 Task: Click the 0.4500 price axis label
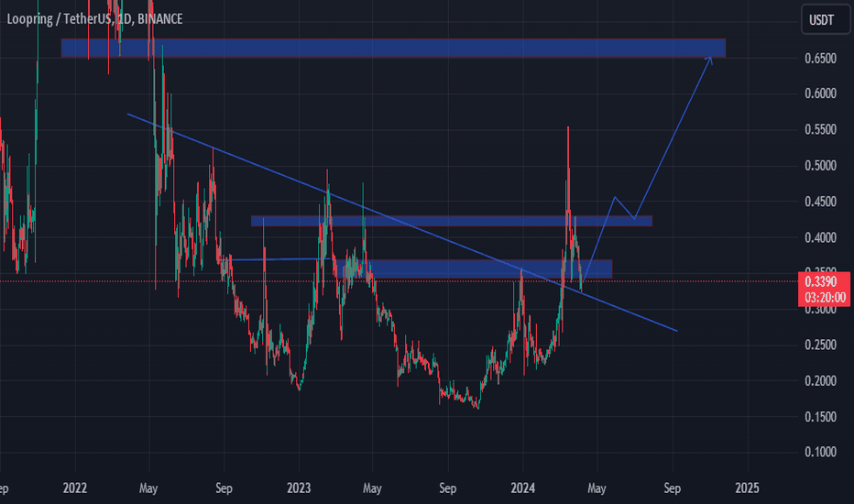tap(820, 202)
